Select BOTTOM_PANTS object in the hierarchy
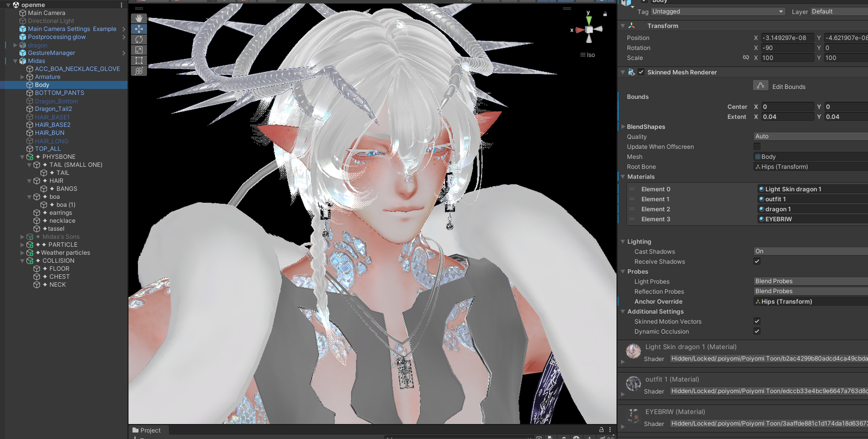The width and height of the screenshot is (868, 439). click(x=59, y=93)
